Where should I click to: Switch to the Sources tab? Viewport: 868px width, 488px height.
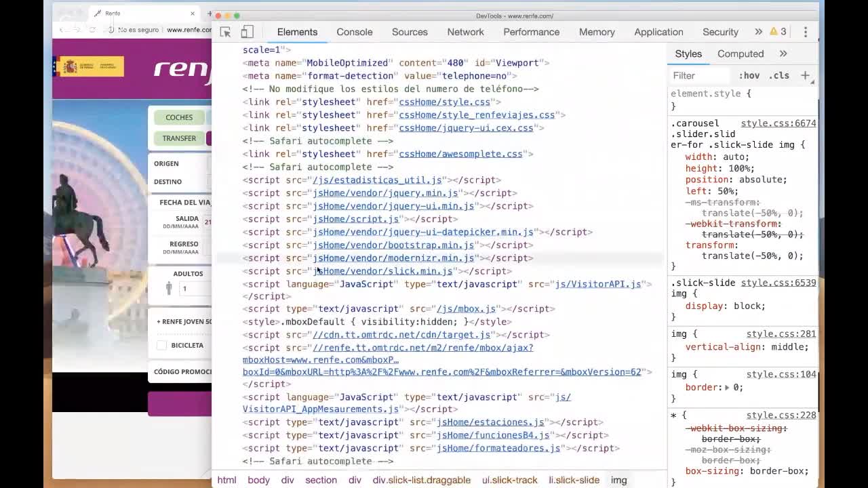[x=410, y=32]
